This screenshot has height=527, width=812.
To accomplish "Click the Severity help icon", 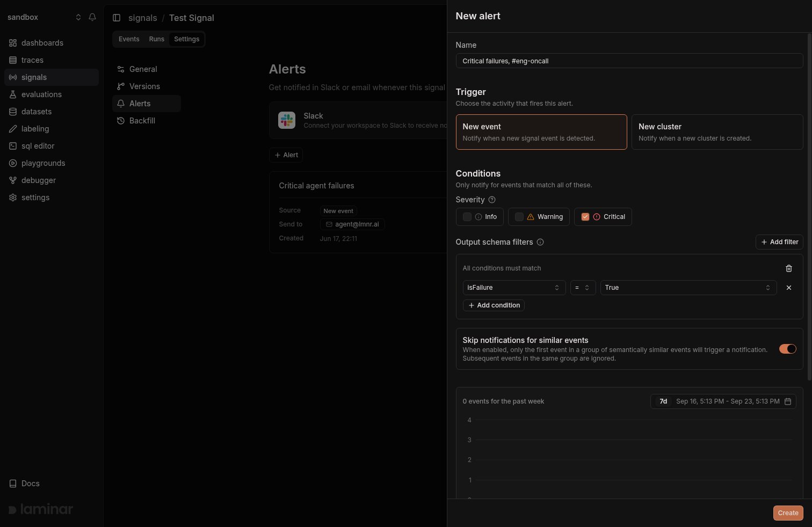I will (492, 200).
